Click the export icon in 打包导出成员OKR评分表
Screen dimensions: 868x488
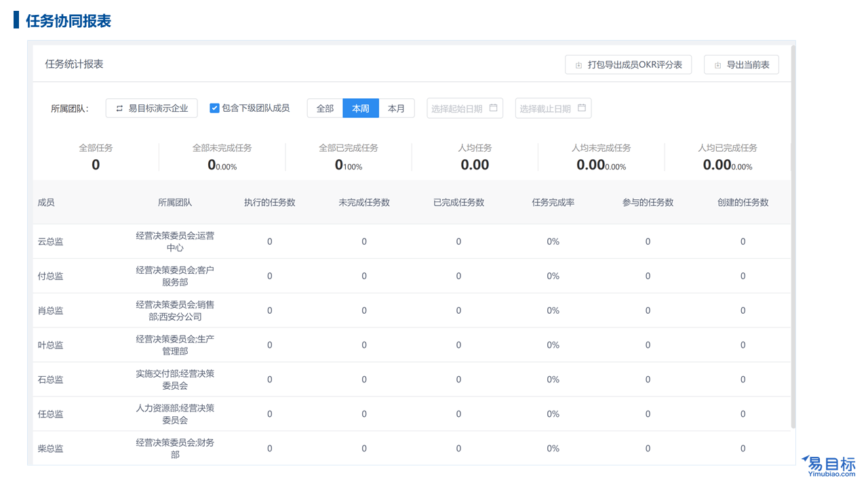click(578, 65)
